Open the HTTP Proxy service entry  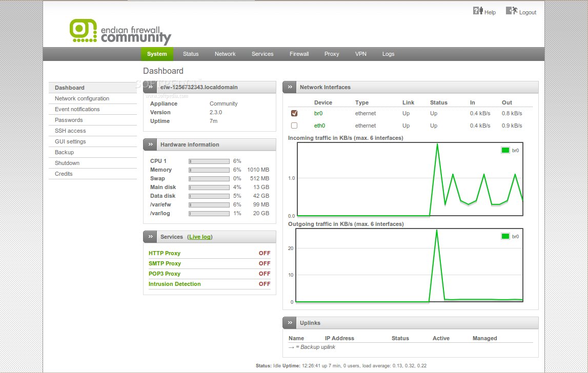click(x=165, y=253)
